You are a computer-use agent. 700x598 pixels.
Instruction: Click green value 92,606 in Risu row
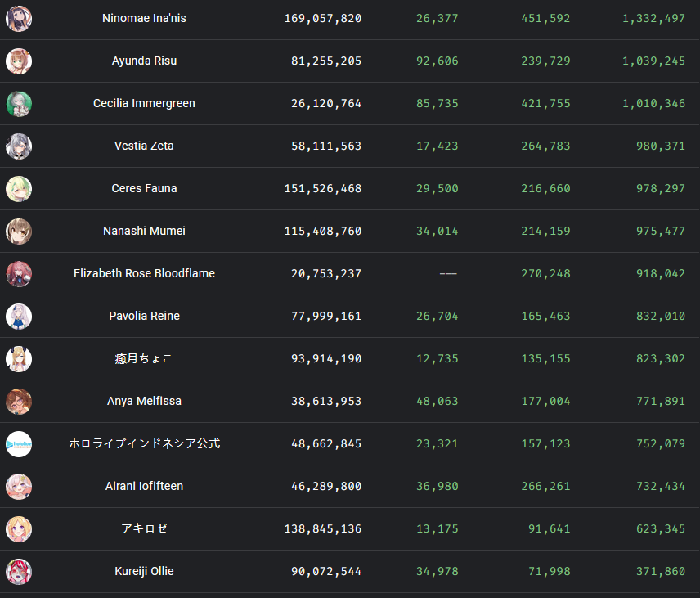437,61
